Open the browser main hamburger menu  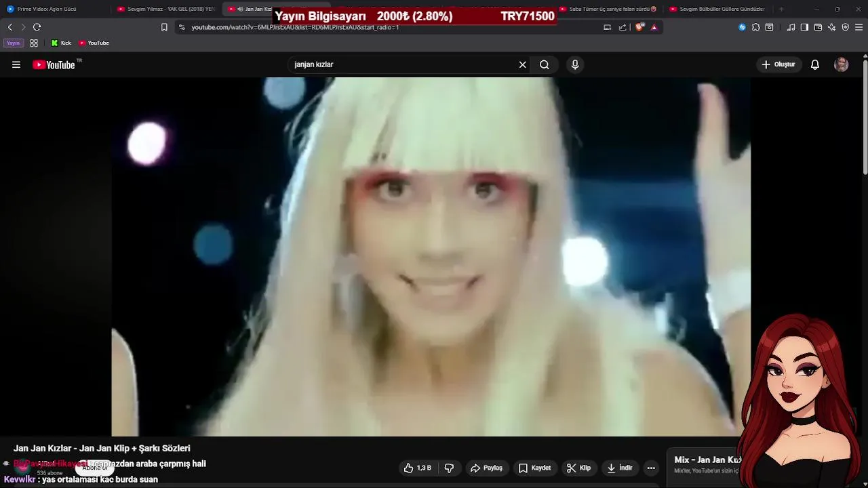859,27
